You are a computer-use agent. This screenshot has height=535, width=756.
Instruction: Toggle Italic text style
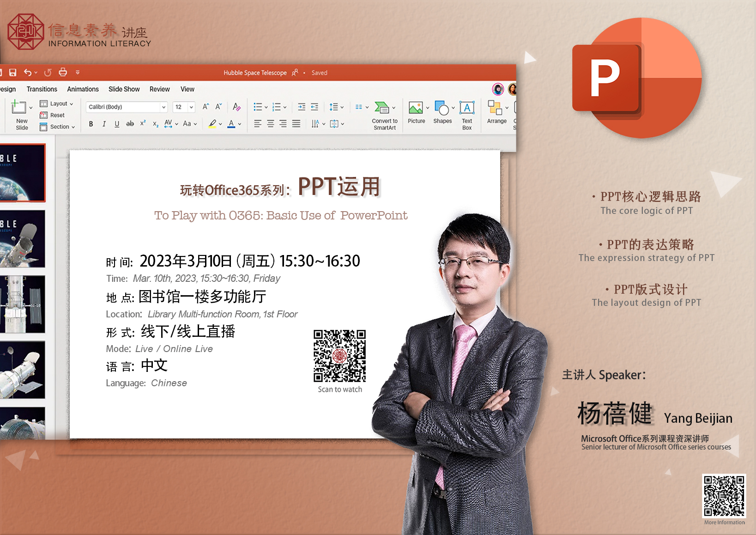pos(104,124)
